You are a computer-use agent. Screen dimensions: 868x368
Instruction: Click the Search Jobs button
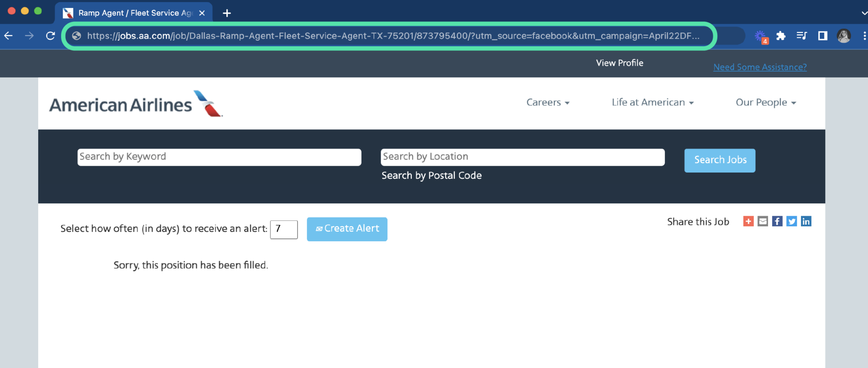coord(719,160)
